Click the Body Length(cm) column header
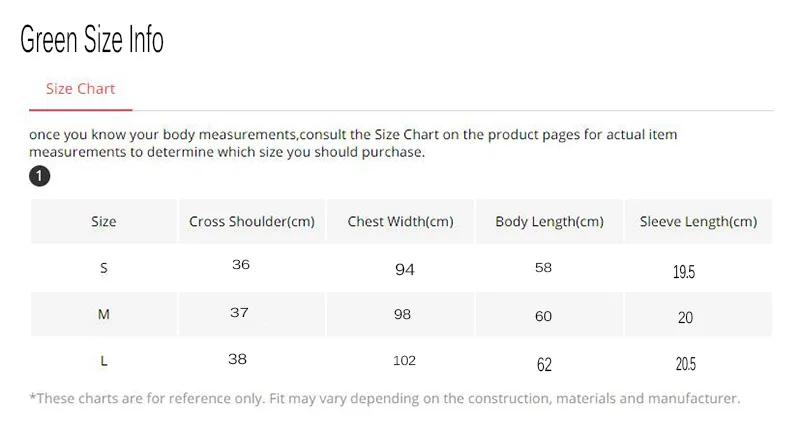Image resolution: width=800 pixels, height=429 pixels. click(549, 222)
